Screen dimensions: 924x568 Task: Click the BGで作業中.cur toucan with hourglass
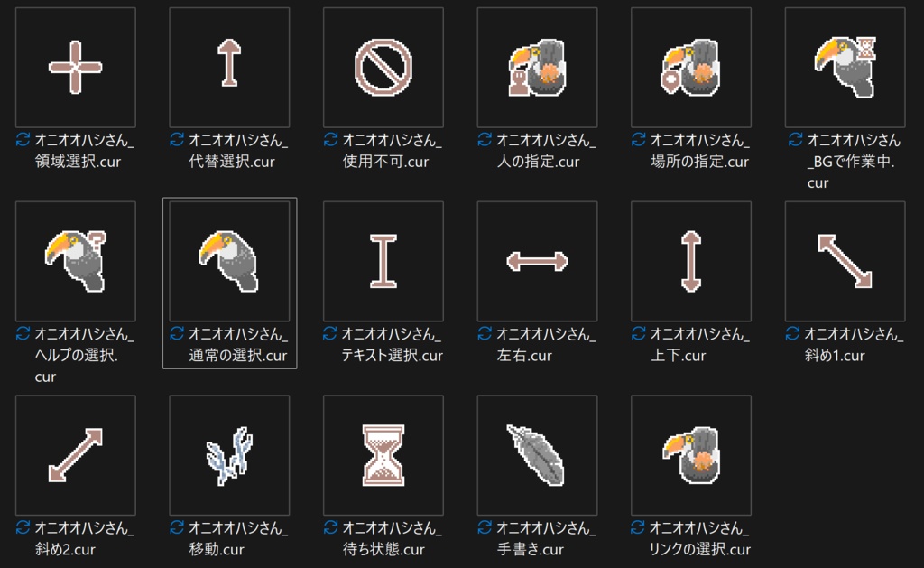pyautogui.click(x=845, y=67)
